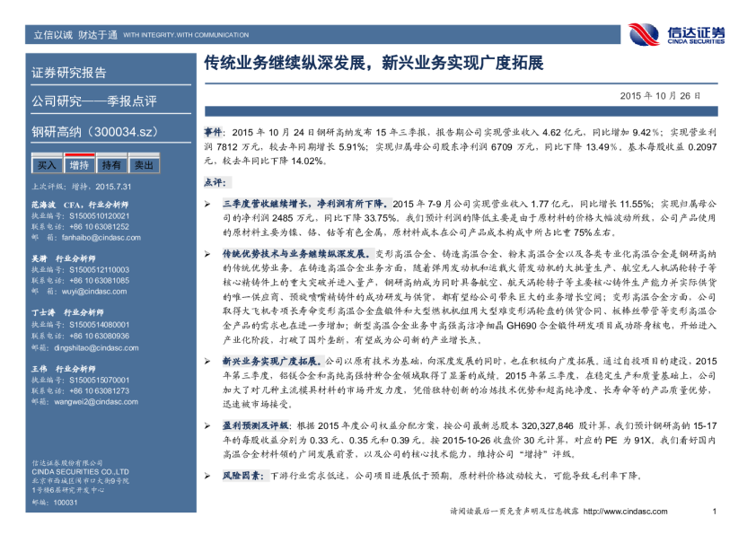Click the report date 2015 年 10 月 26 日
Viewport: 756px width, 534px height.
click(660, 95)
